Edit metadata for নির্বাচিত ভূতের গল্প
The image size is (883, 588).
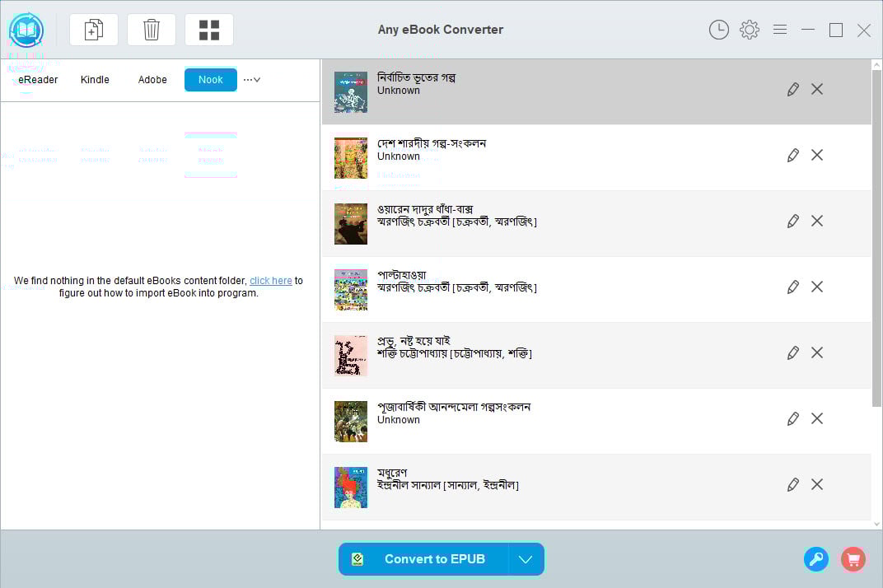click(793, 89)
